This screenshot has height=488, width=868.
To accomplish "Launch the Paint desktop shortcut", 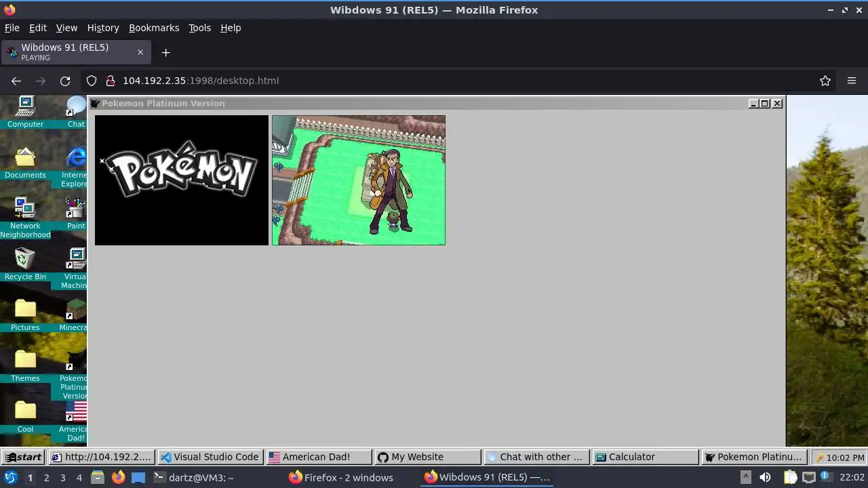I will click(x=76, y=213).
